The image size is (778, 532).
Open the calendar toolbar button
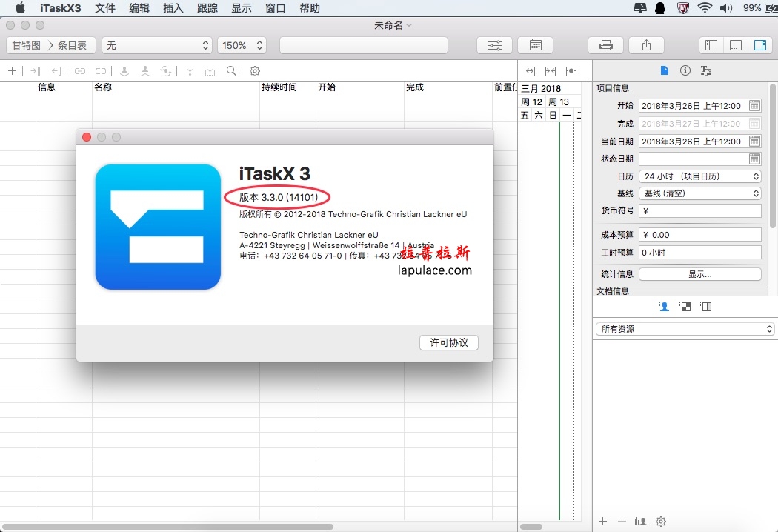(x=536, y=45)
